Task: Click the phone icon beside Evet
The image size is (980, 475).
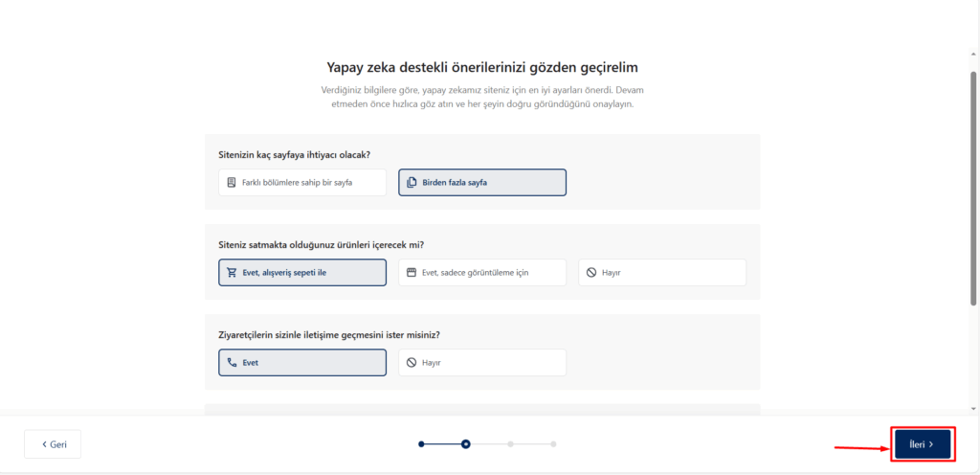Action: click(232, 363)
